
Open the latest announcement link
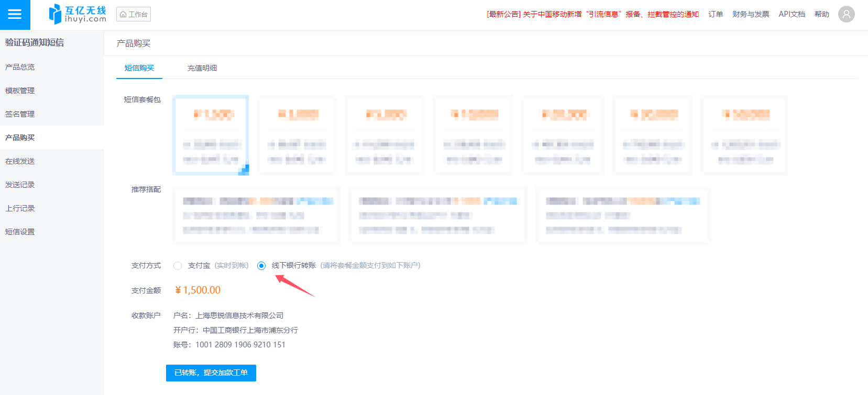[x=592, y=14]
